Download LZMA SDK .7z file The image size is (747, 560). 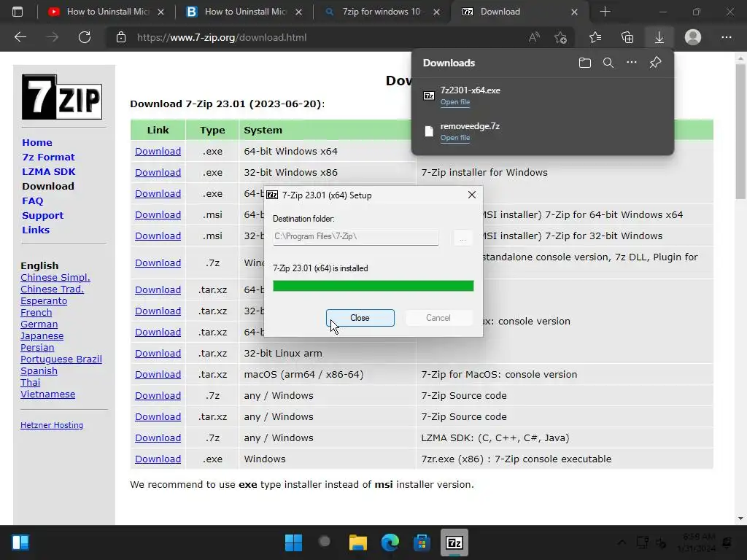(x=158, y=438)
